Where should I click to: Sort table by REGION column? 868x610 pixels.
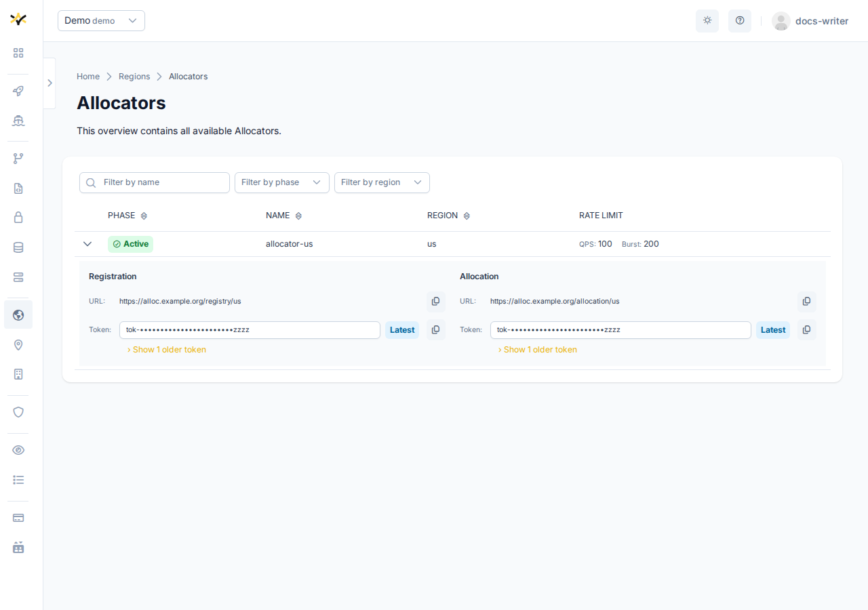click(x=449, y=216)
